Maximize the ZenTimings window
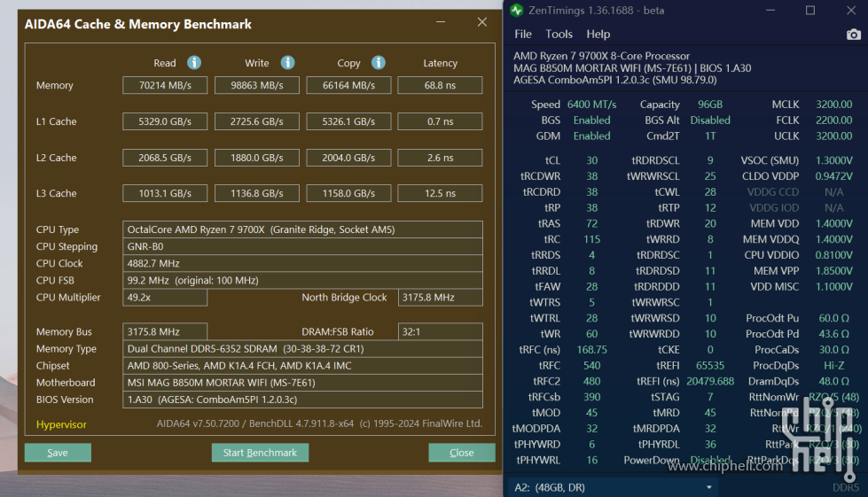Image resolution: width=868 pixels, height=497 pixels. coord(810,11)
